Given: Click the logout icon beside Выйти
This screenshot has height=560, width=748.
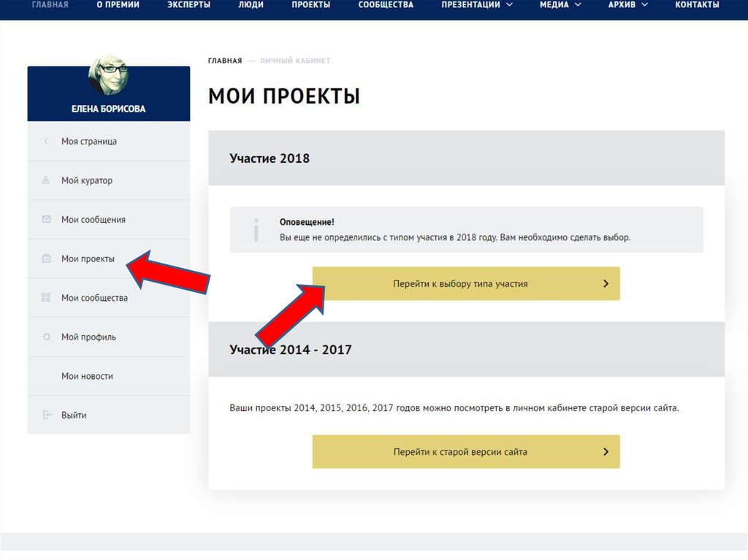Looking at the screenshot, I should pos(47,415).
